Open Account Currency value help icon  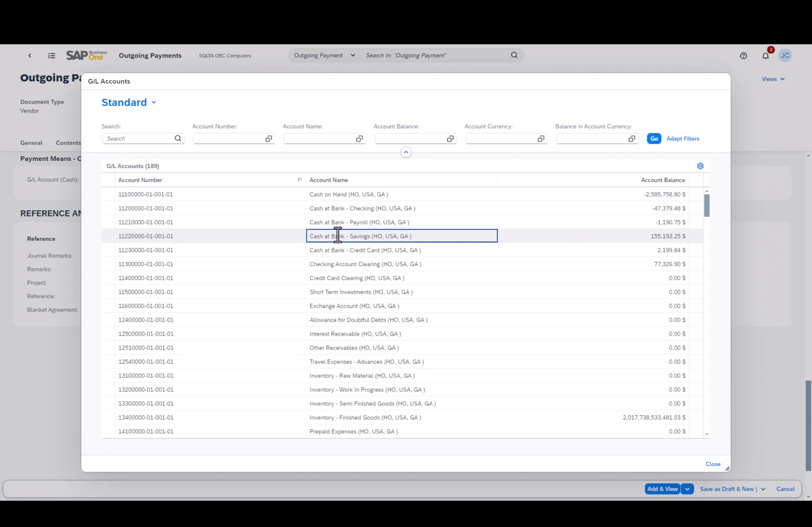(x=541, y=139)
